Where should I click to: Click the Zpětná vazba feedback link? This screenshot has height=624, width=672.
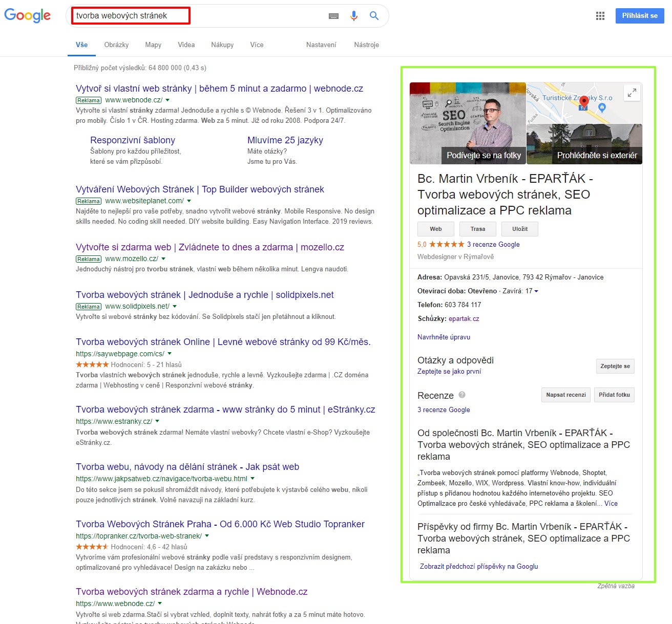pyautogui.click(x=616, y=586)
